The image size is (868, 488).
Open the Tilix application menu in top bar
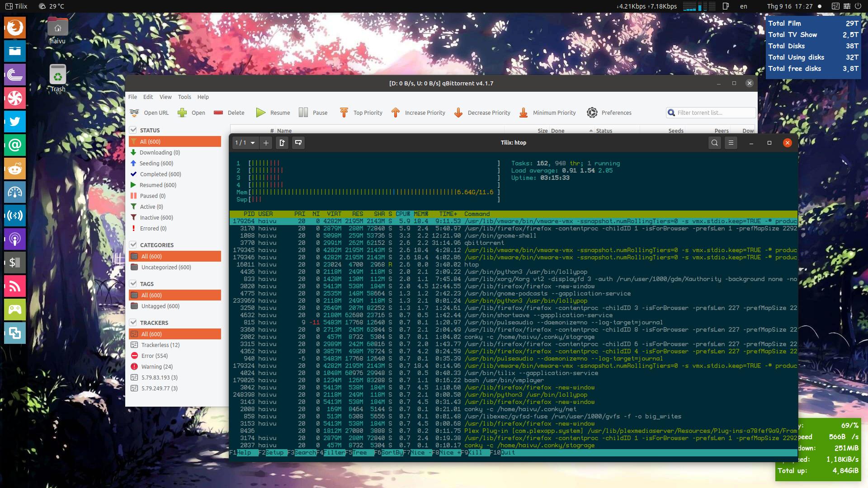tap(16, 6)
